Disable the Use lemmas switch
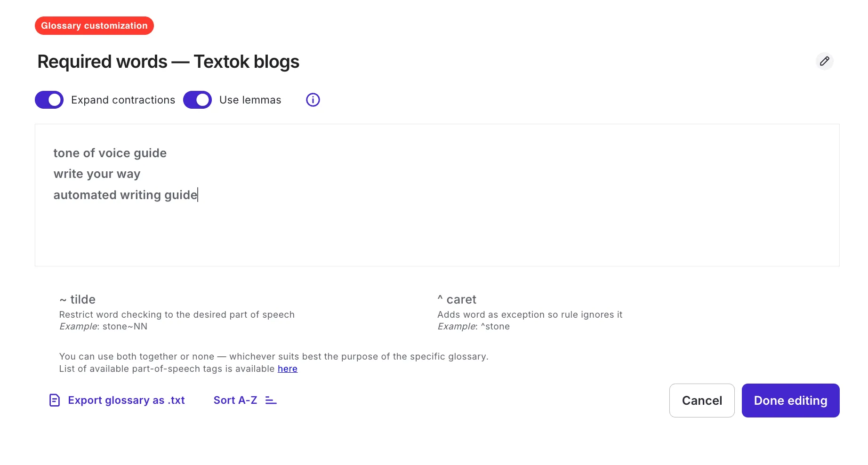The image size is (868, 465). [x=197, y=100]
